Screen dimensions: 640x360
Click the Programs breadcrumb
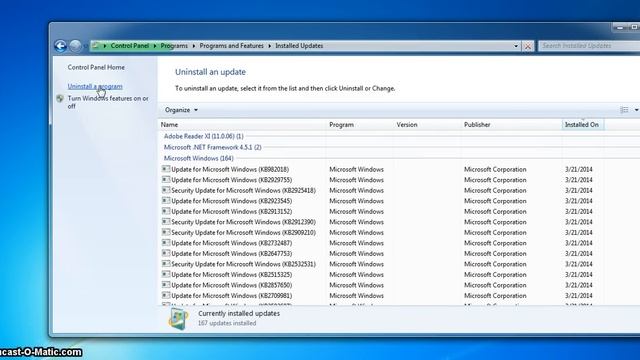174,46
